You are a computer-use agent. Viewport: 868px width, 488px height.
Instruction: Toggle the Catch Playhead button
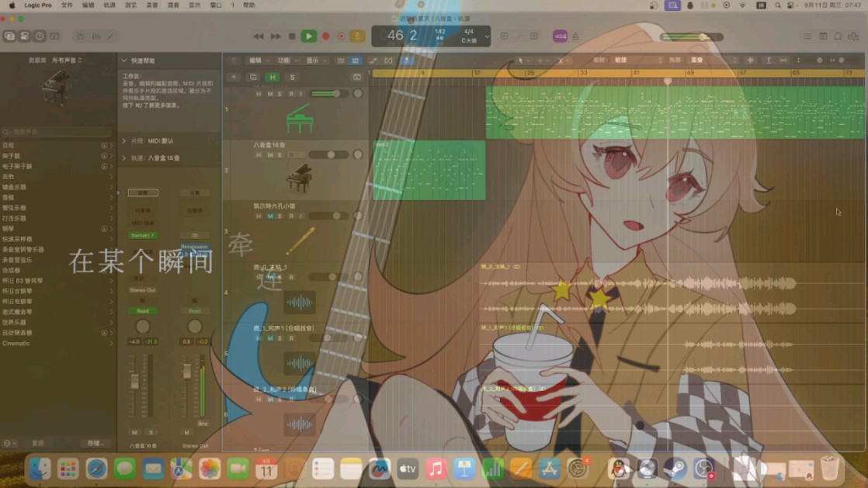tap(407, 61)
